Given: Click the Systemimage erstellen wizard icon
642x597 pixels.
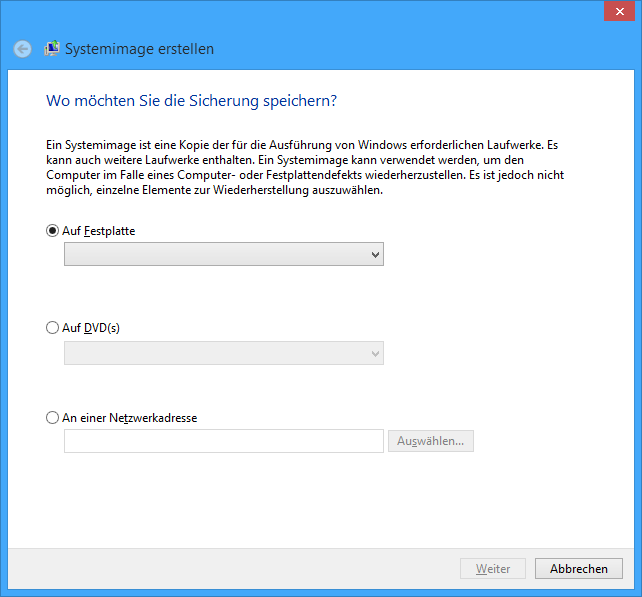Looking at the screenshot, I should click(x=52, y=48).
